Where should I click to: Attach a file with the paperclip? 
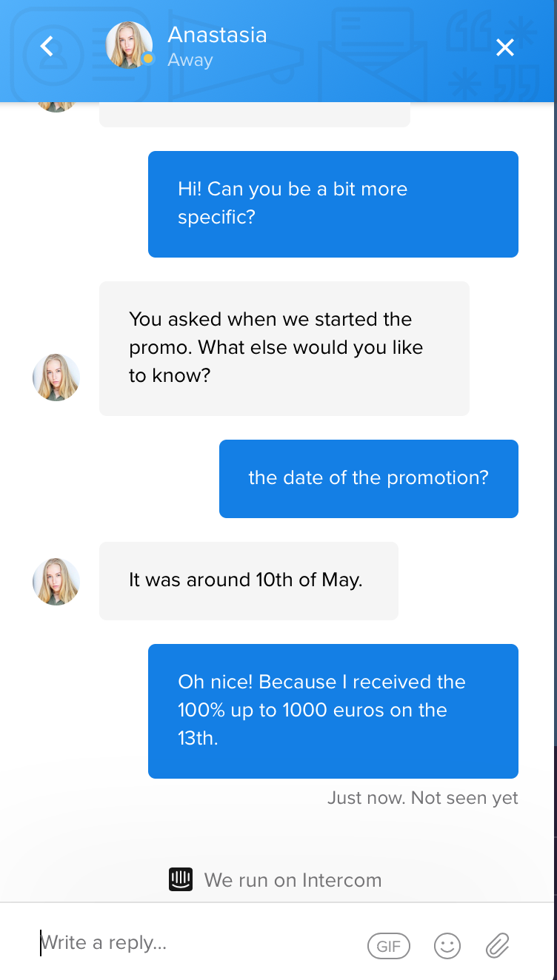(x=497, y=945)
